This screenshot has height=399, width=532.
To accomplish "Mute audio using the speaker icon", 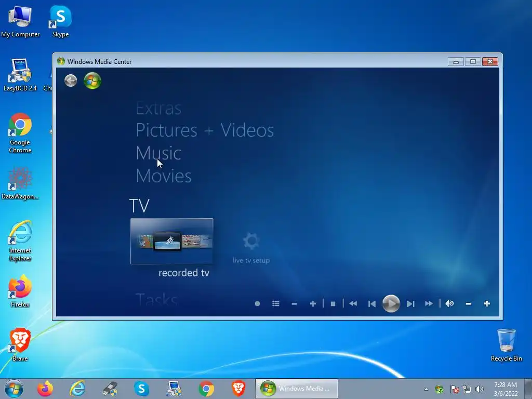I will (449, 303).
